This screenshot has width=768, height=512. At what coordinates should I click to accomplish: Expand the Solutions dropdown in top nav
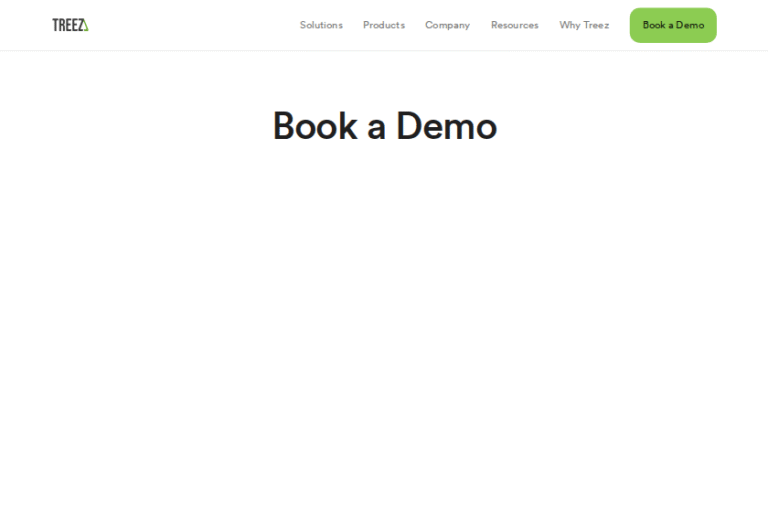[x=321, y=25]
